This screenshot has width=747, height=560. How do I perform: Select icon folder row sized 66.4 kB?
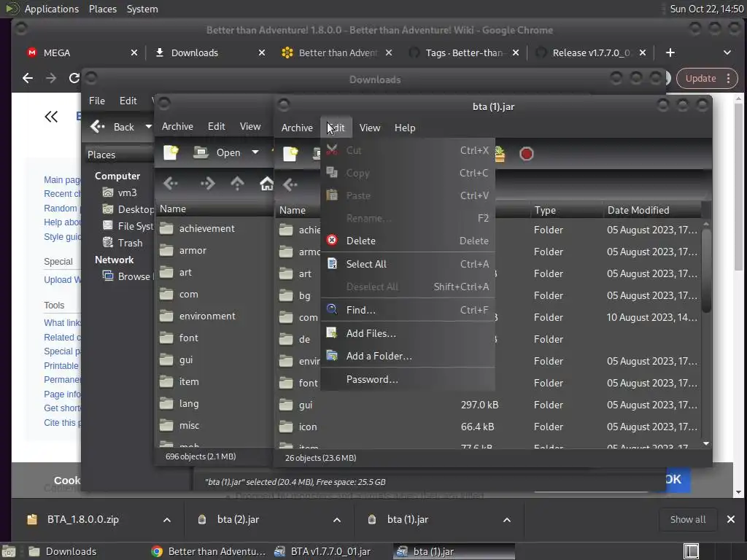pos(488,427)
